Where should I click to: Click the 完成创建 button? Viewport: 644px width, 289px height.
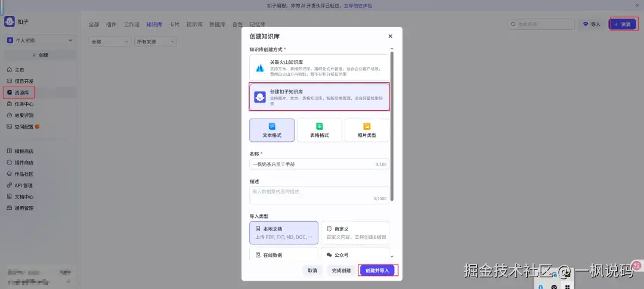click(341, 271)
